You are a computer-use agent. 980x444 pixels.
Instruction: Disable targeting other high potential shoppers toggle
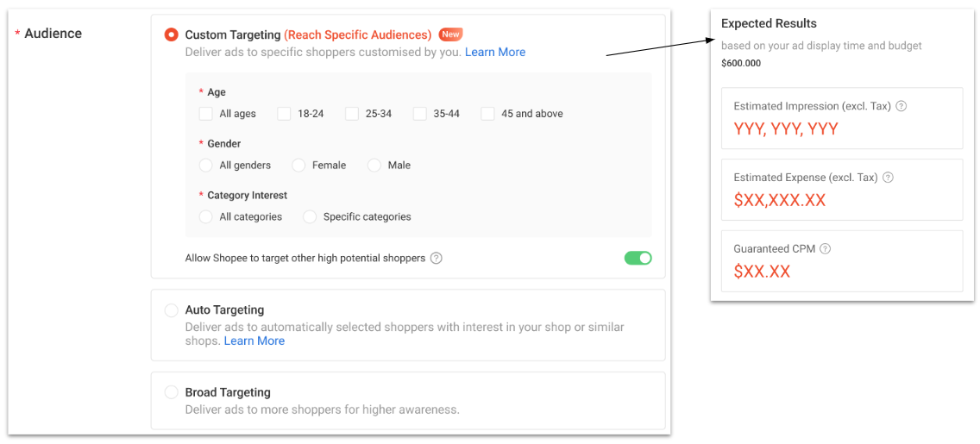(x=638, y=258)
